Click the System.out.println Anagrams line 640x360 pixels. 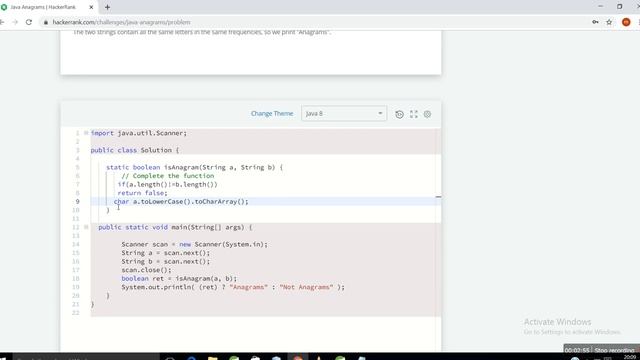tap(233, 287)
